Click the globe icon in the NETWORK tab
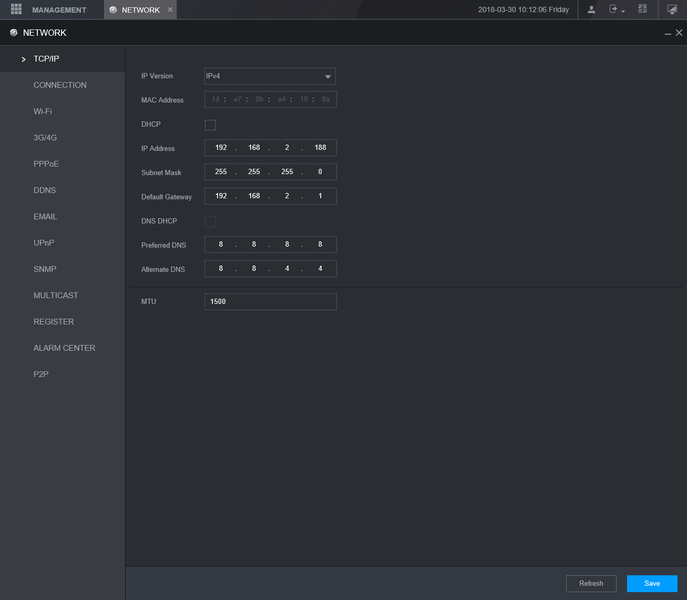Image resolution: width=687 pixels, height=600 pixels. click(x=113, y=10)
